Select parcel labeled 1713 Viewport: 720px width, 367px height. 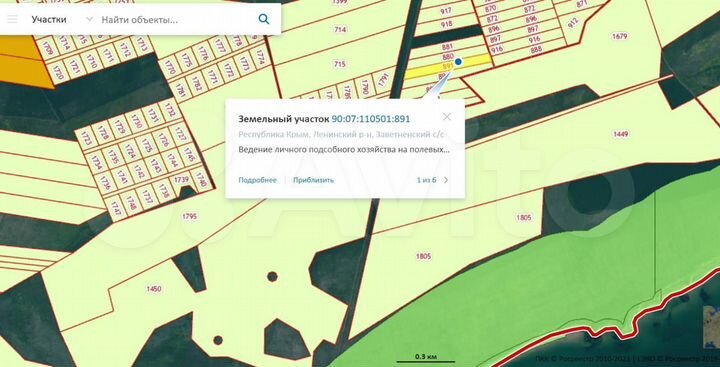point(142,46)
